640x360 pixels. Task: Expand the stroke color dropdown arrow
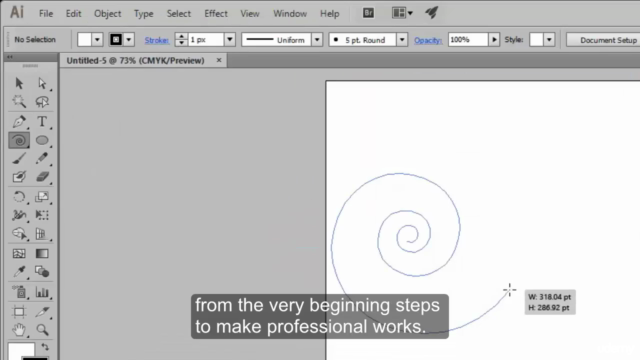tap(129, 40)
